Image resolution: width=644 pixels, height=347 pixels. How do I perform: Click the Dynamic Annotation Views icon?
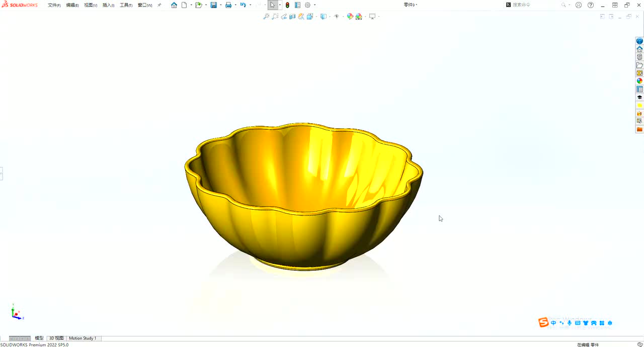[301, 17]
